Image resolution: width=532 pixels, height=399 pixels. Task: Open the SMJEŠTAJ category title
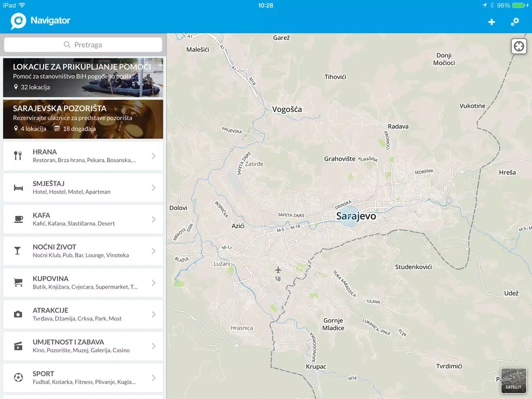[49, 184]
